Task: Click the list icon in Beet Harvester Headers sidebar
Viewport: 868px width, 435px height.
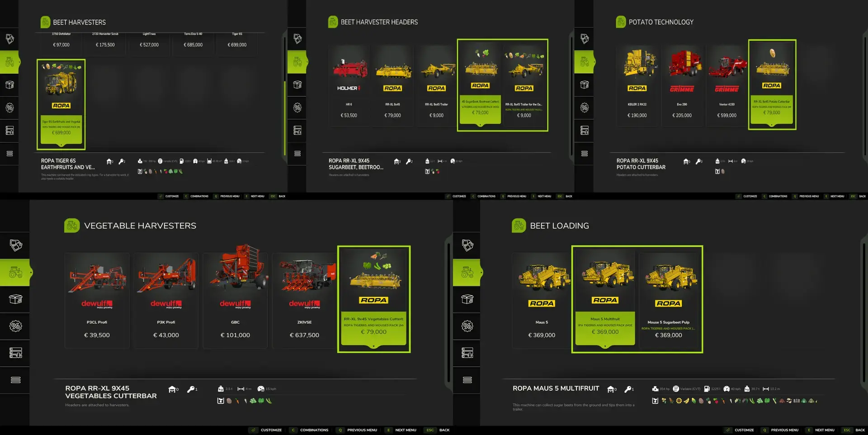Action: pos(297,154)
